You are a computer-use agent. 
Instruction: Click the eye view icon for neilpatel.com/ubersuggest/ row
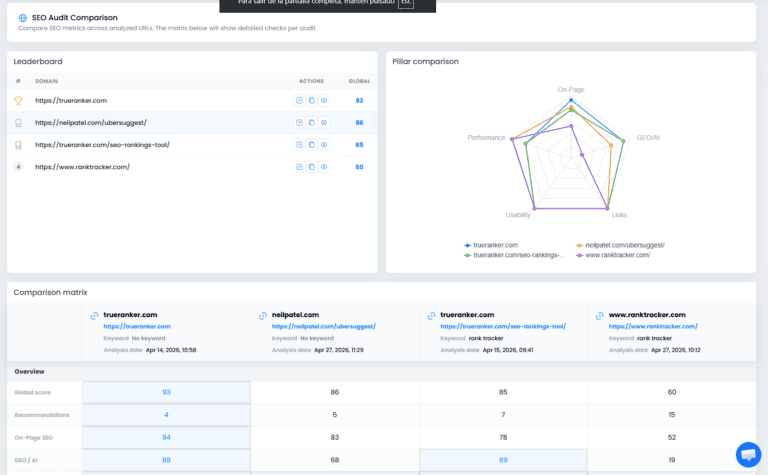click(x=324, y=122)
